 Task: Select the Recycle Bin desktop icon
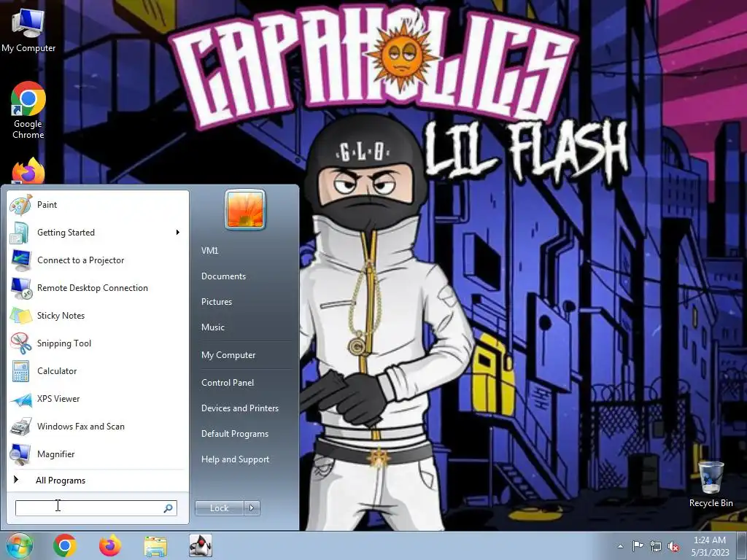711,483
